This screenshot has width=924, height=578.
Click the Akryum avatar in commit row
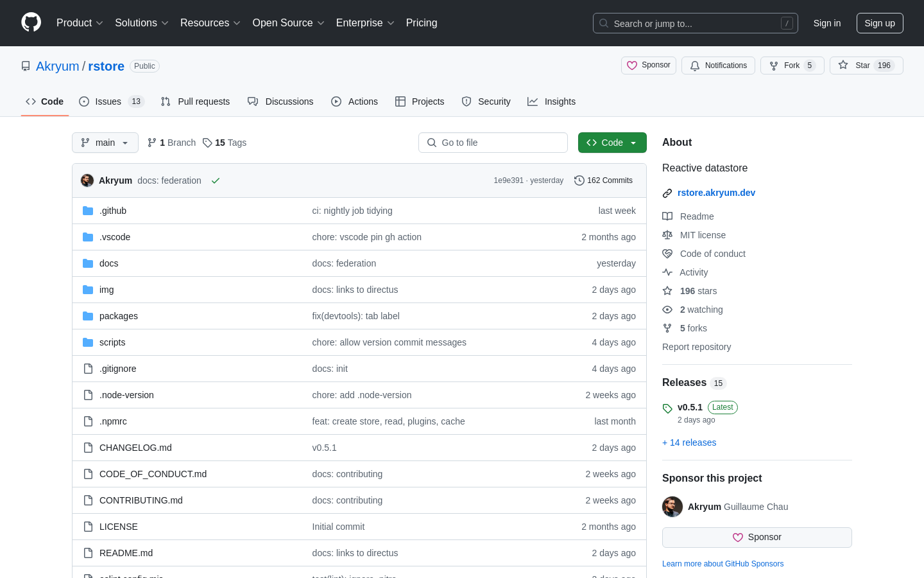[87, 180]
